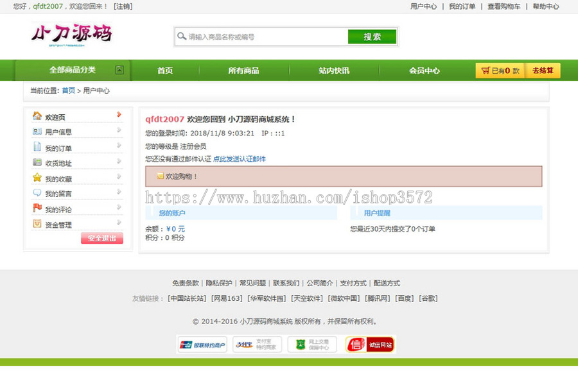Click inside the product search input field

tap(263, 37)
